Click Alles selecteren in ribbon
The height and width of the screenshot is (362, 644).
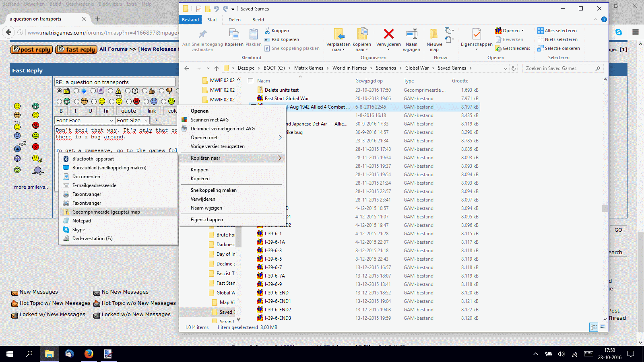[557, 31]
